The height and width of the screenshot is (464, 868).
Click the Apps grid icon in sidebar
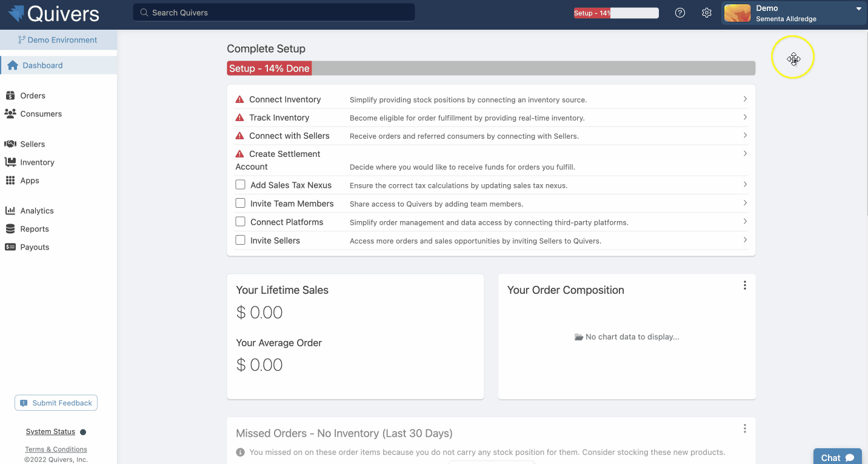[10, 181]
